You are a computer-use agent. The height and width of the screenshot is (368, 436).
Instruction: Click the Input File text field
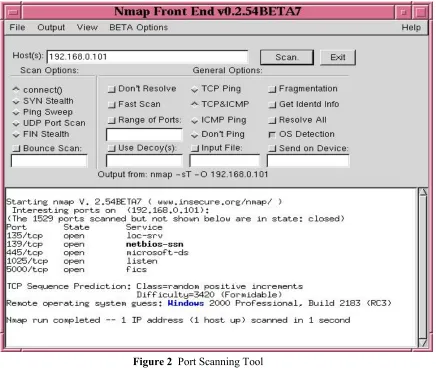pos(225,161)
